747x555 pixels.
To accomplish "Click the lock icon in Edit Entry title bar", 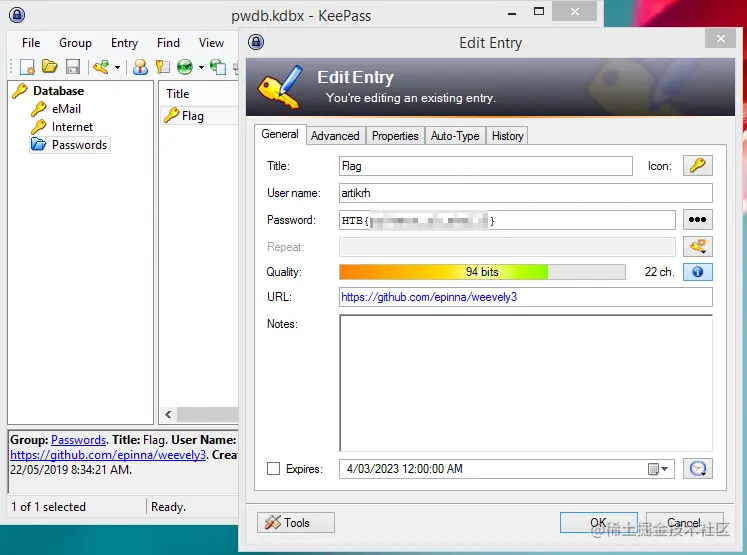I will pos(256,42).
